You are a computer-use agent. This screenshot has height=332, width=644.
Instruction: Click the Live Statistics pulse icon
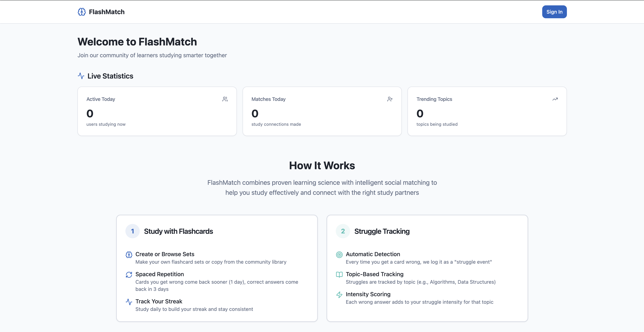tap(81, 76)
